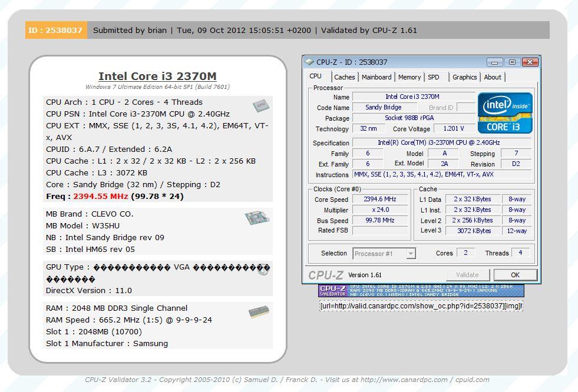Click the DirectX Version : 11.0 line
The height and width of the screenshot is (392, 578).
coord(89,290)
